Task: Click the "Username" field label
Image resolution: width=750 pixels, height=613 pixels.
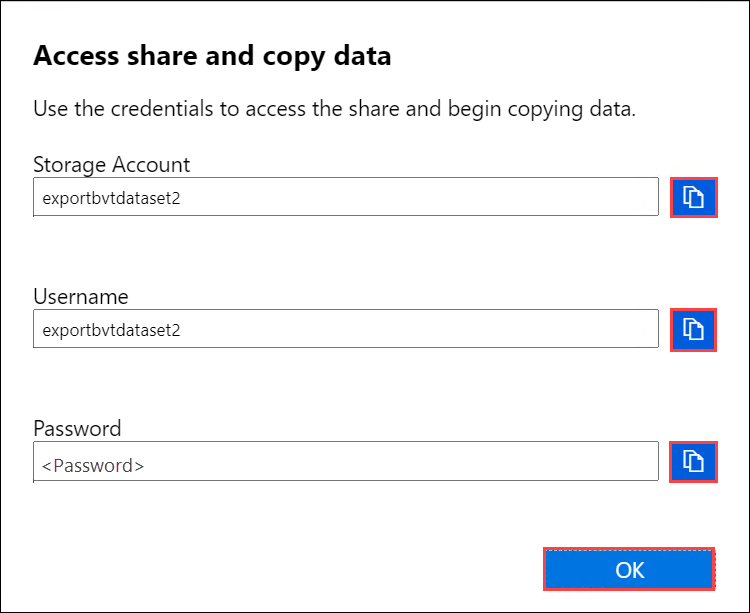Action: (x=81, y=296)
